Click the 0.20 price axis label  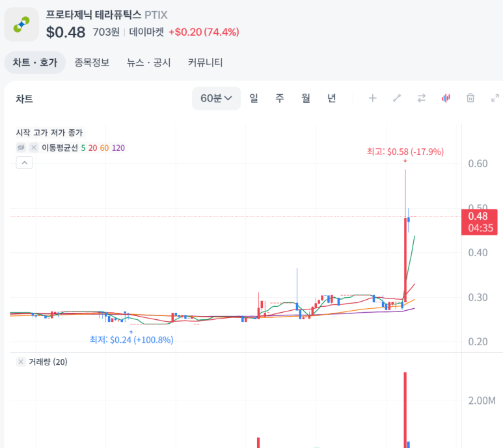tap(478, 342)
